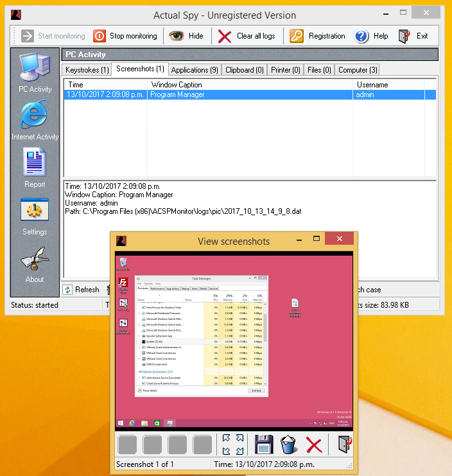Click the View screenshots window title icon

(121, 241)
